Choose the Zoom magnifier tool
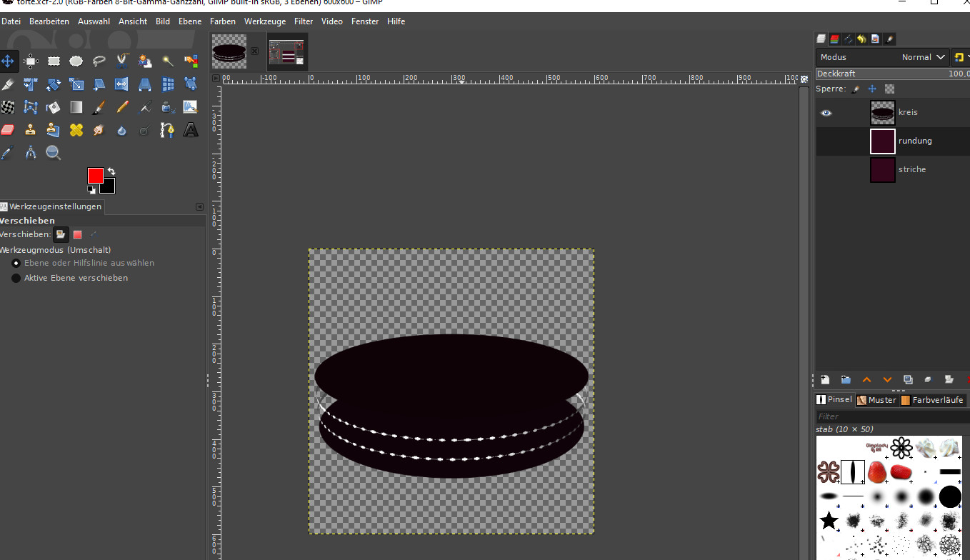This screenshot has width=970, height=560. (x=54, y=152)
